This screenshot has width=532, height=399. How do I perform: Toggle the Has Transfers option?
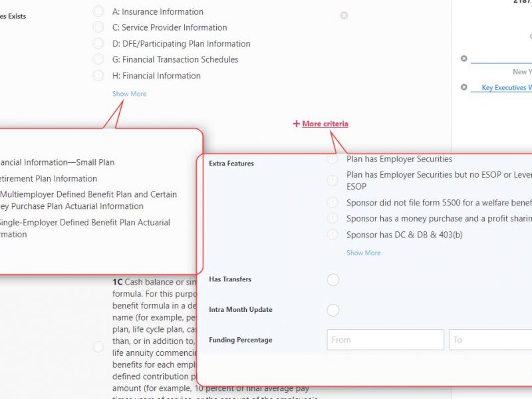pos(333,280)
